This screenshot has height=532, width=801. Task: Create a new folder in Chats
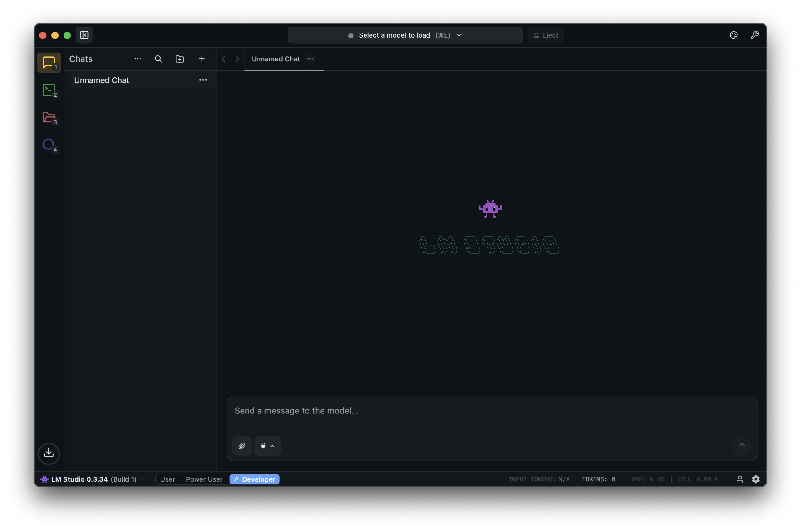pos(180,59)
